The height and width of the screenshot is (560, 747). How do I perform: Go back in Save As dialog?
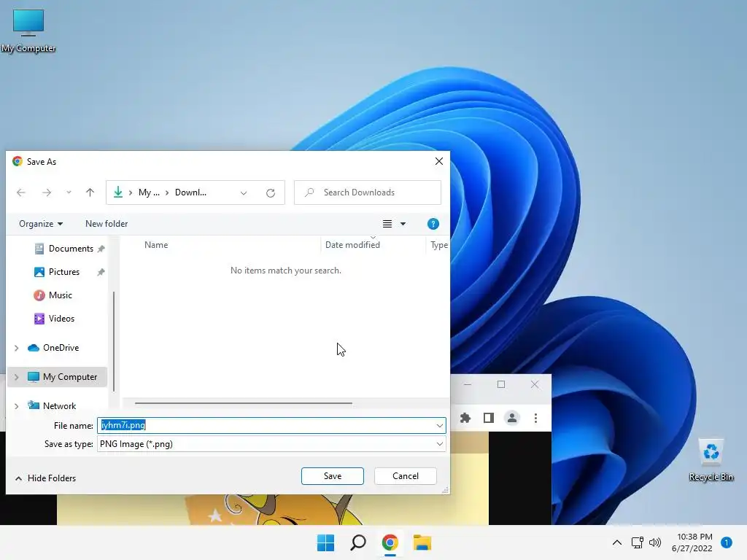point(21,192)
